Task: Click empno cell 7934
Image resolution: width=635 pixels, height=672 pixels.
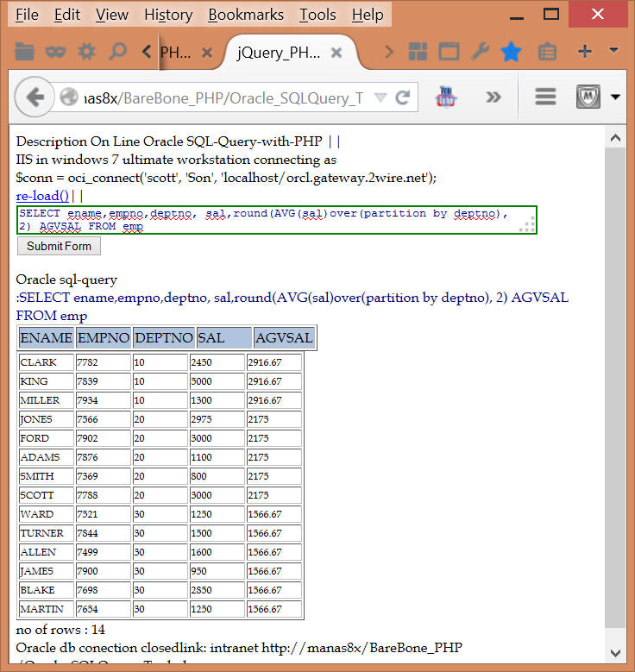Action: 104,400
